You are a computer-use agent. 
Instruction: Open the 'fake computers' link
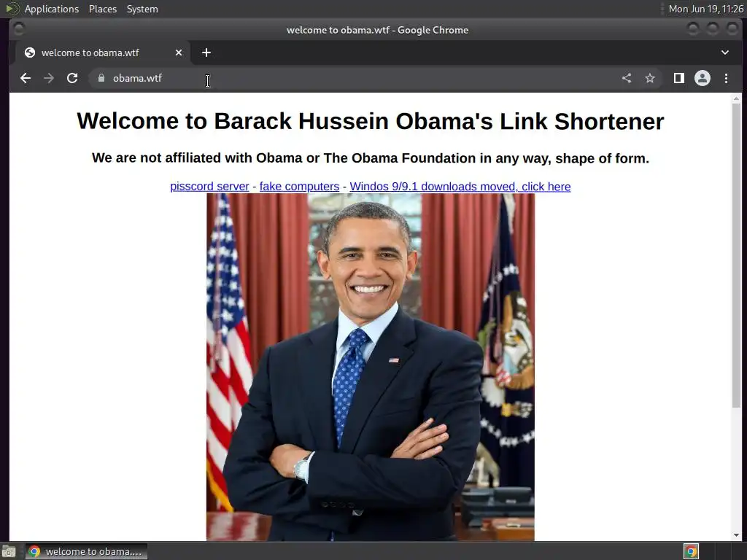(299, 187)
